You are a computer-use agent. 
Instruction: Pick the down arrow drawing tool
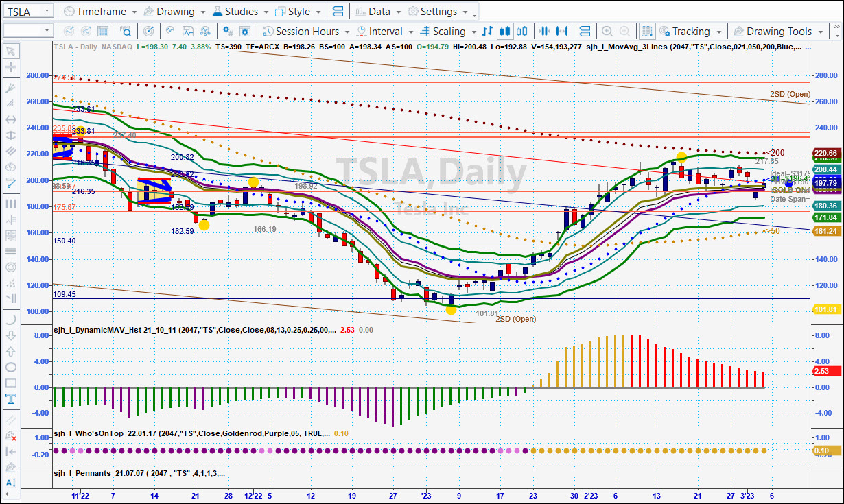coord(10,336)
